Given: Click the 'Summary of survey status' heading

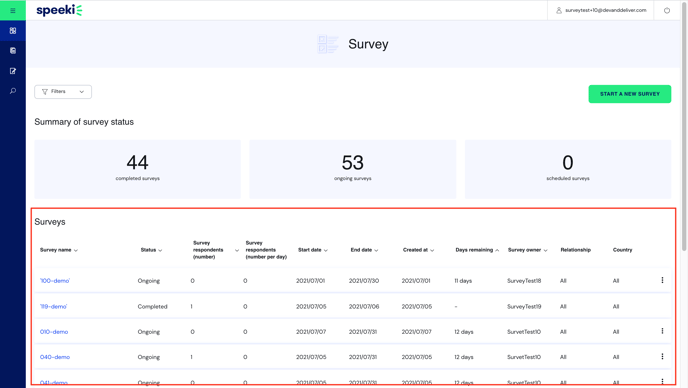Looking at the screenshot, I should 84,122.
